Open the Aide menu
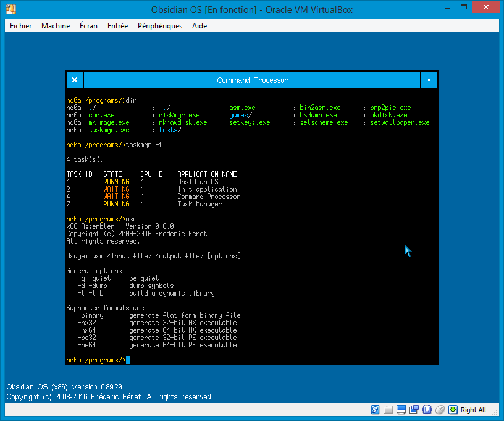 tap(199, 26)
